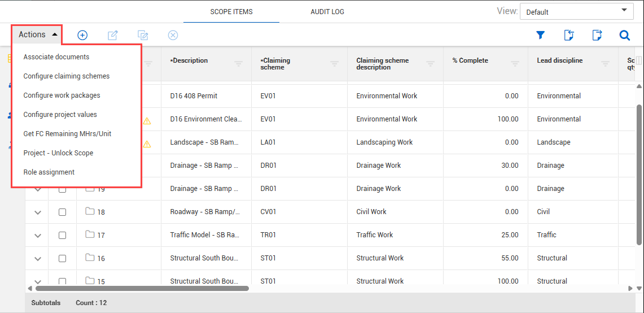Click the warning icon on the Landscape row
This screenshot has height=313, width=644.
tap(147, 144)
